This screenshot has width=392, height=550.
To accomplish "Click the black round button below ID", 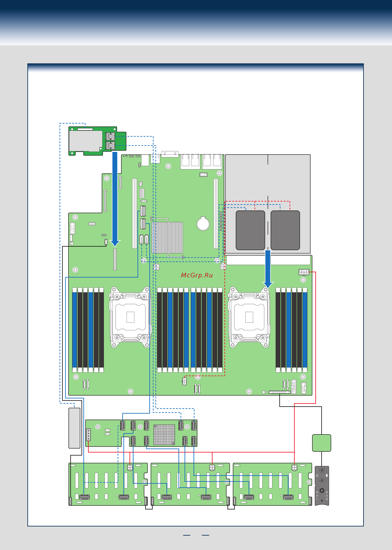I will [322, 490].
